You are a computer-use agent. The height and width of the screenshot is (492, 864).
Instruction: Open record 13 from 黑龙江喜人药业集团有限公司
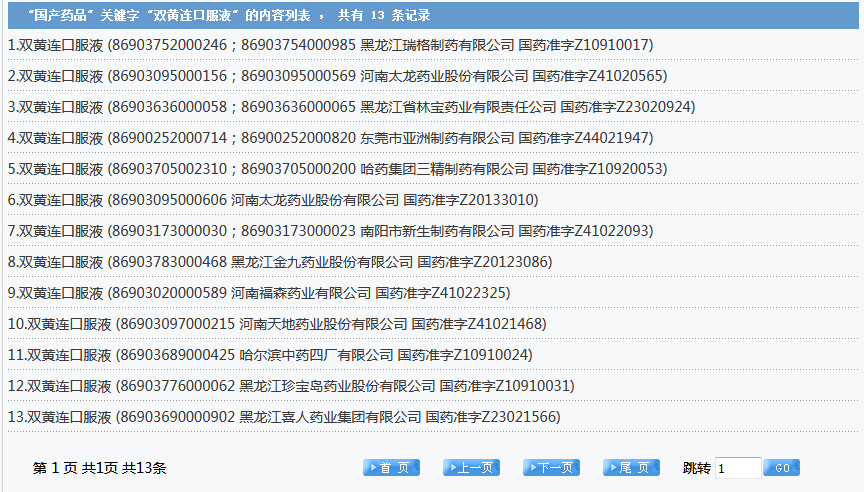click(284, 417)
